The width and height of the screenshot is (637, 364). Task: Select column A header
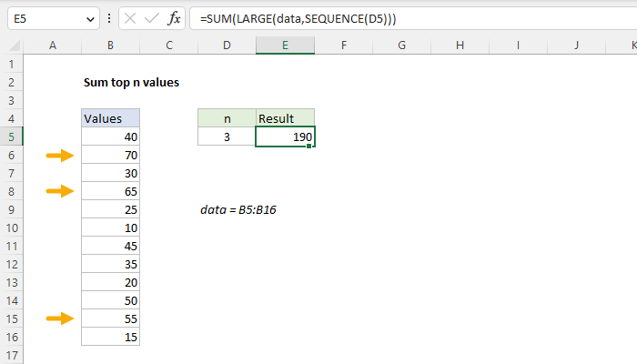tap(53, 45)
